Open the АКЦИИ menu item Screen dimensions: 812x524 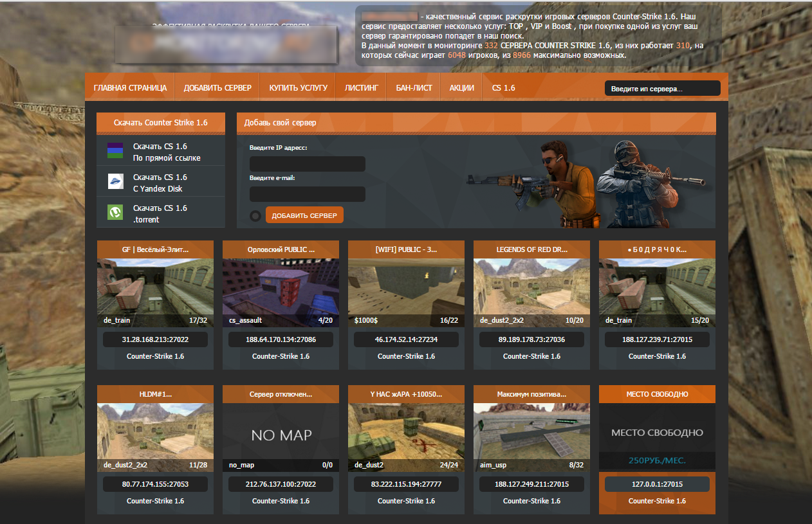[462, 88]
